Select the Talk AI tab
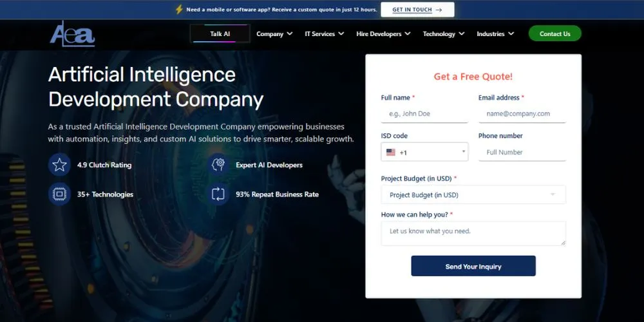This screenshot has width=644, height=322. point(220,34)
